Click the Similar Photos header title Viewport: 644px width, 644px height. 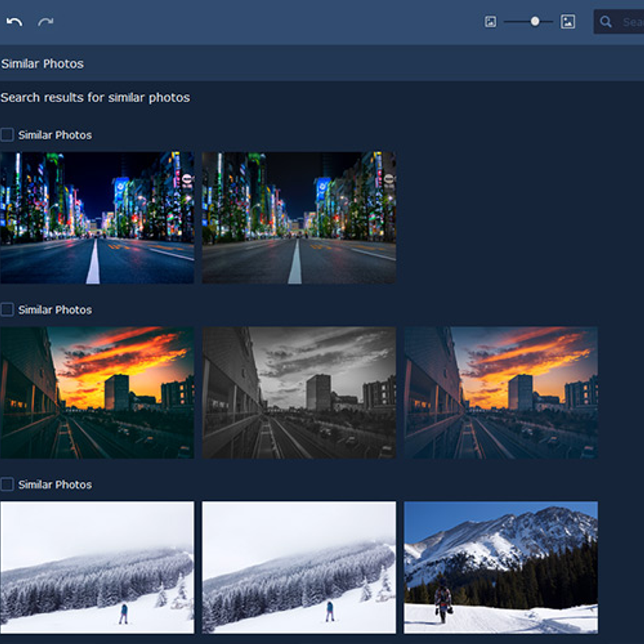(42, 64)
